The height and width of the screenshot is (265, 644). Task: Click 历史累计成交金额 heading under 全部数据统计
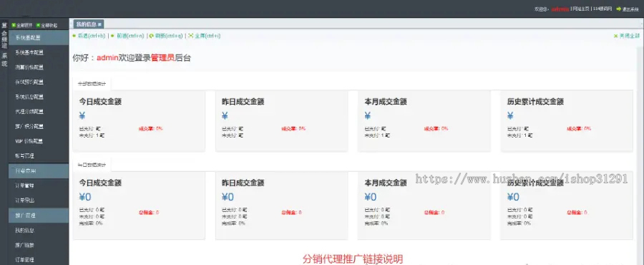point(535,102)
